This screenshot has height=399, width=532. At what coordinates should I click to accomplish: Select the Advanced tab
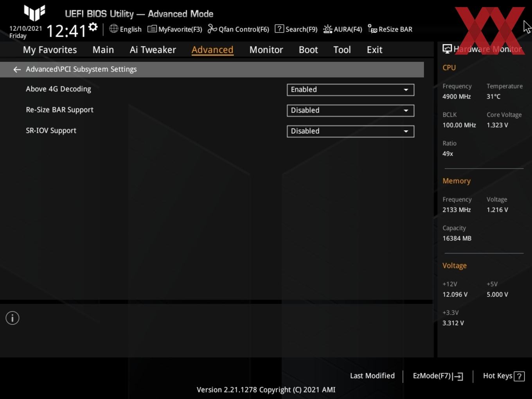point(212,50)
